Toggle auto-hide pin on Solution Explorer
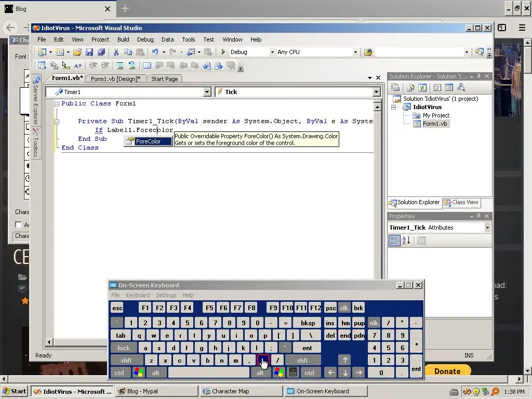 pos(478,76)
